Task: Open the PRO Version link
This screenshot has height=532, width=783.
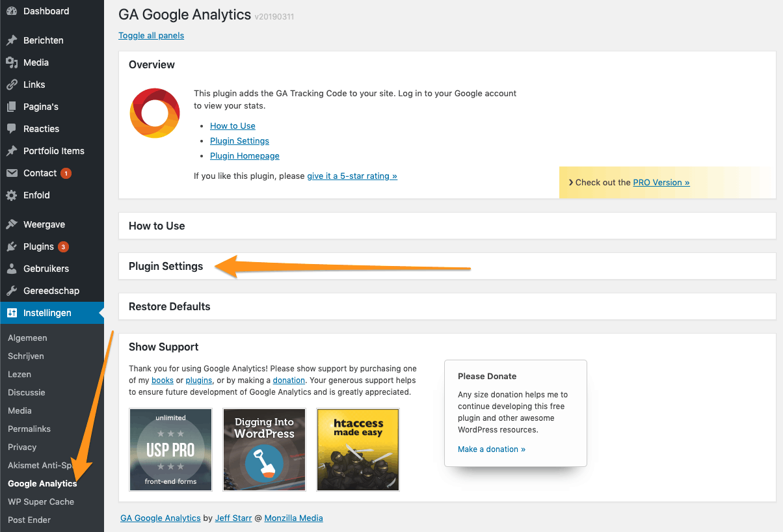Action: click(661, 182)
